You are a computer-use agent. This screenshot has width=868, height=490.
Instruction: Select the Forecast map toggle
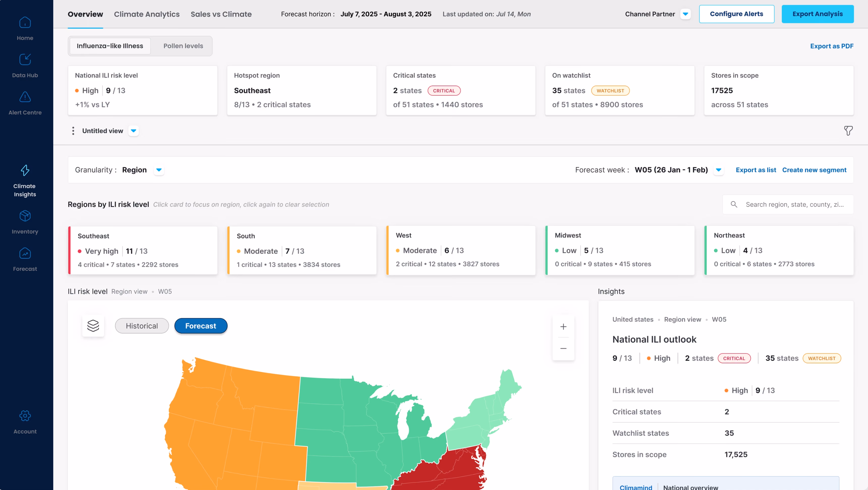200,326
